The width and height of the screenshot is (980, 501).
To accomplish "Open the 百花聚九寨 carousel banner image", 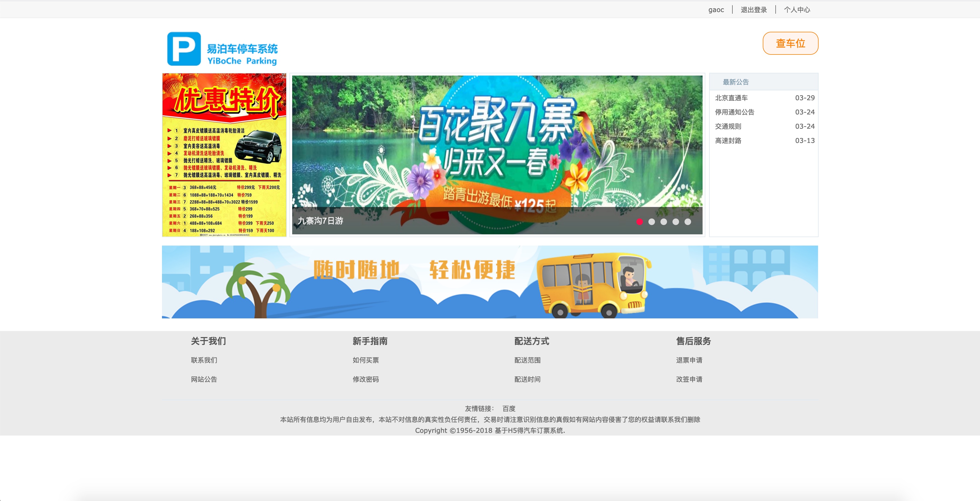I will pyautogui.click(x=497, y=155).
